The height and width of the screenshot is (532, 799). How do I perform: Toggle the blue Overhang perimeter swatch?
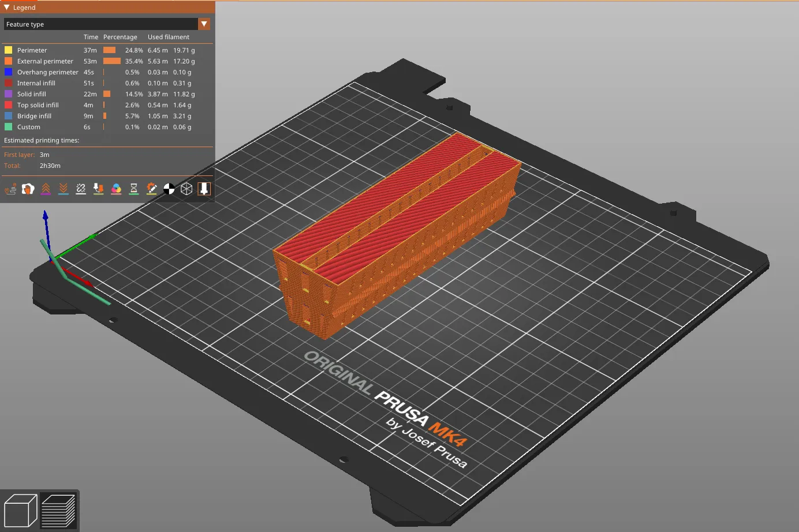[8, 72]
